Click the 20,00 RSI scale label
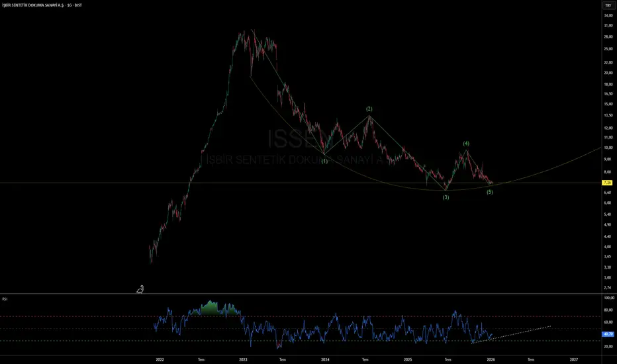 pos(608,346)
